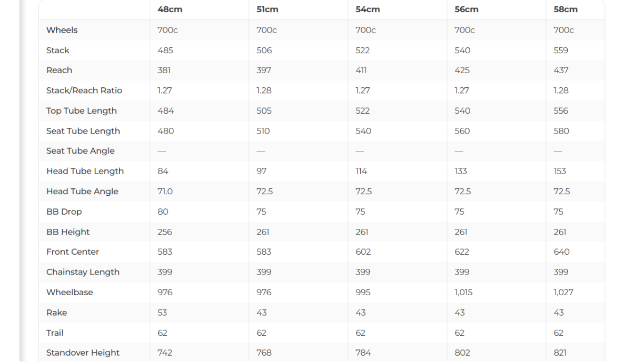The height and width of the screenshot is (362, 644).
Task: Click the Head Tube Angle label
Action: (82, 192)
